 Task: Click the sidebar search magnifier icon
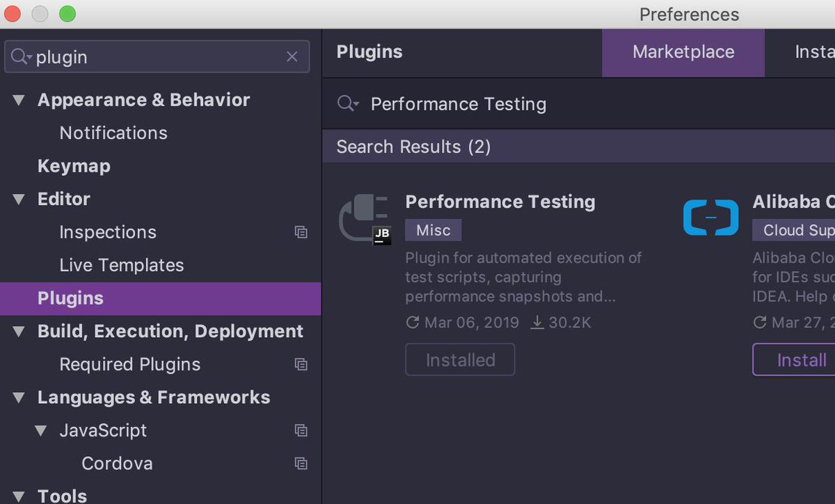[x=20, y=57]
